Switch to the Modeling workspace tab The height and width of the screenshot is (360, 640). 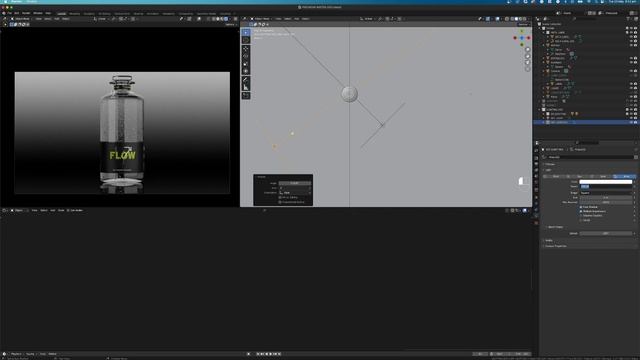point(75,14)
